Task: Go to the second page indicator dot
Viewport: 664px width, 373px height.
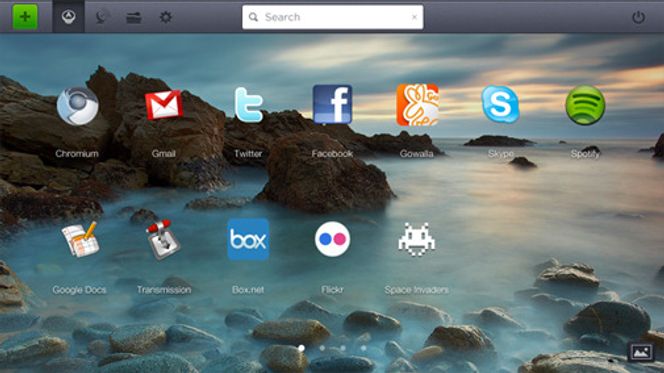Action: click(322, 348)
